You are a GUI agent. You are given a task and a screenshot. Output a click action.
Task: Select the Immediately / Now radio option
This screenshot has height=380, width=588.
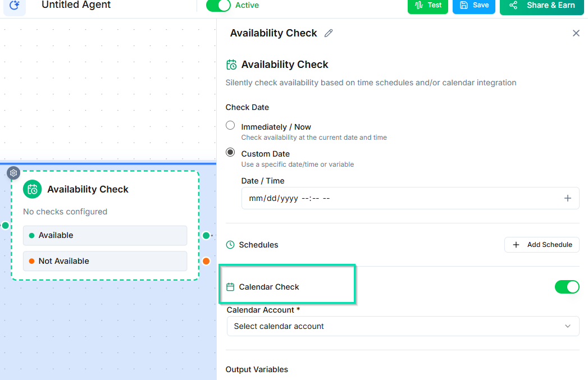coord(230,126)
